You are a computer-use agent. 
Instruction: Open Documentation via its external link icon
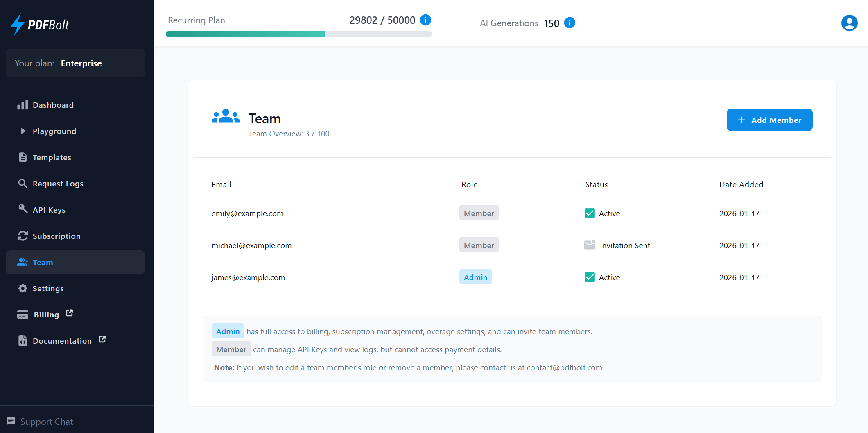click(102, 339)
